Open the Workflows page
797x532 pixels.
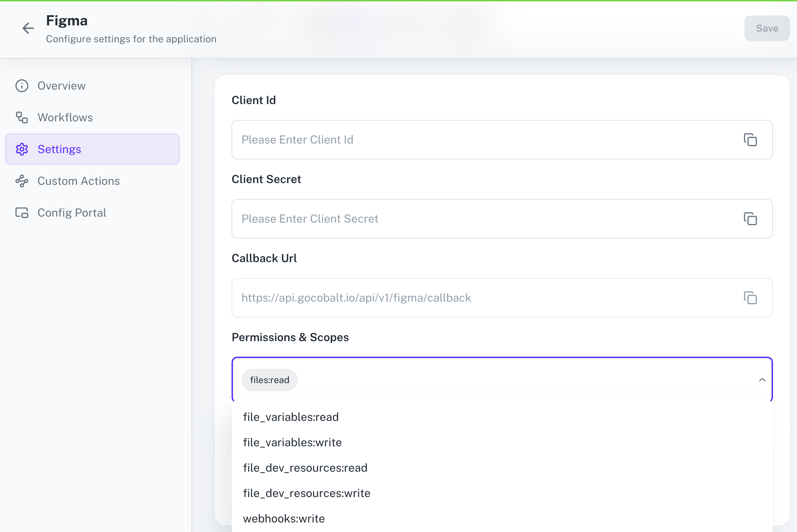pyautogui.click(x=65, y=117)
